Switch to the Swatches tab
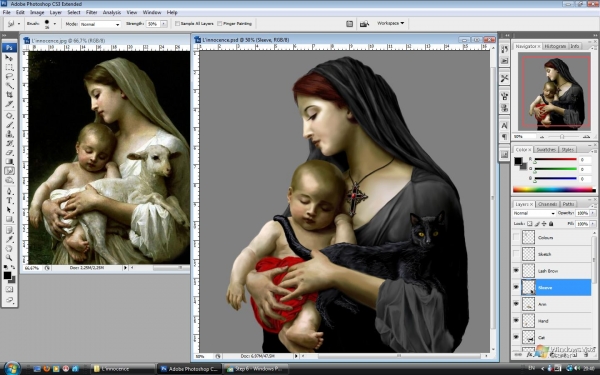Screen dimensions: 600x375 [x=546, y=150]
